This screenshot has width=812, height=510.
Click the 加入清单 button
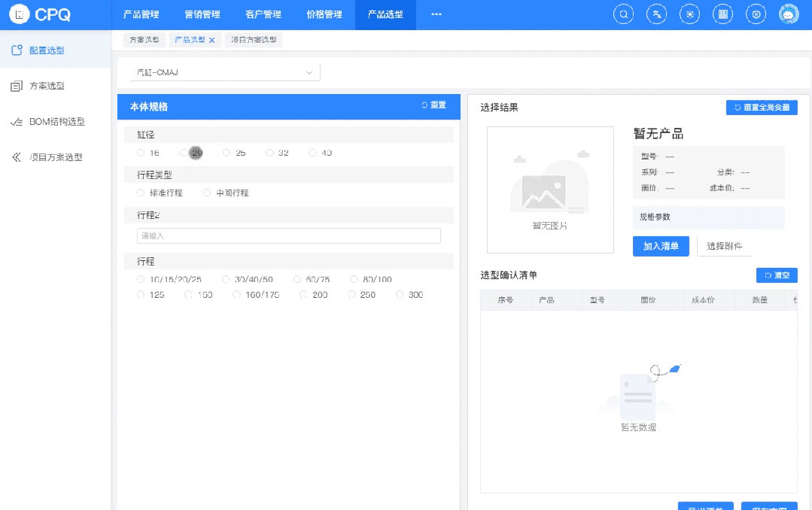661,246
